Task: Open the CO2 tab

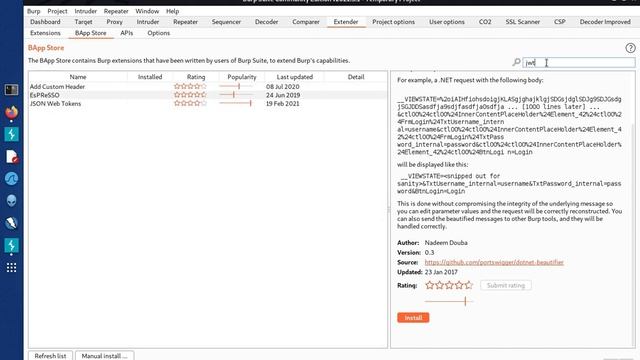Action: [485, 22]
